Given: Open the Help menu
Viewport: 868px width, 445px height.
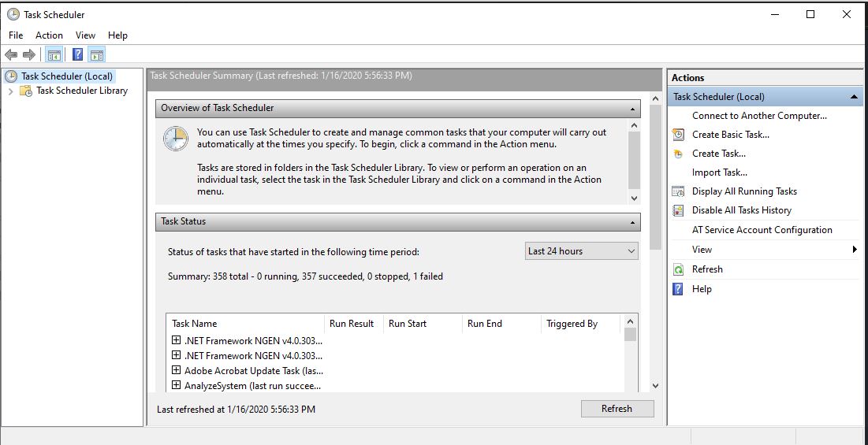Looking at the screenshot, I should 117,35.
